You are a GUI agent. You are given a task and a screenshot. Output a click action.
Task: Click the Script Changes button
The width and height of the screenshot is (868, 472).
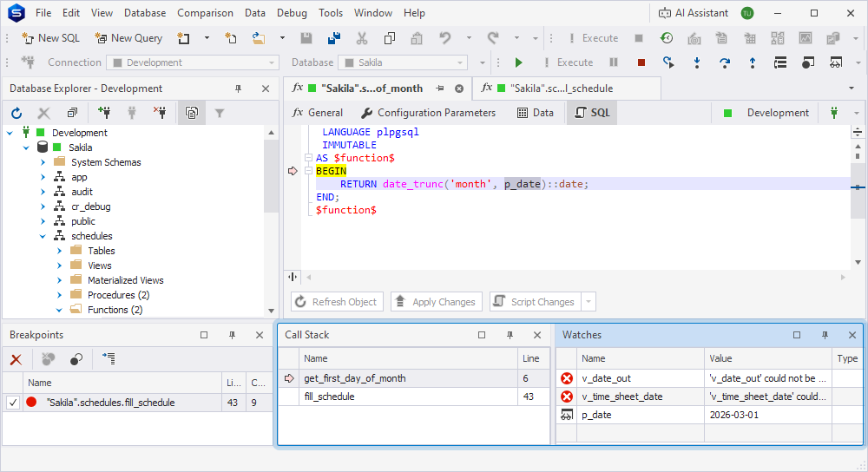point(536,302)
